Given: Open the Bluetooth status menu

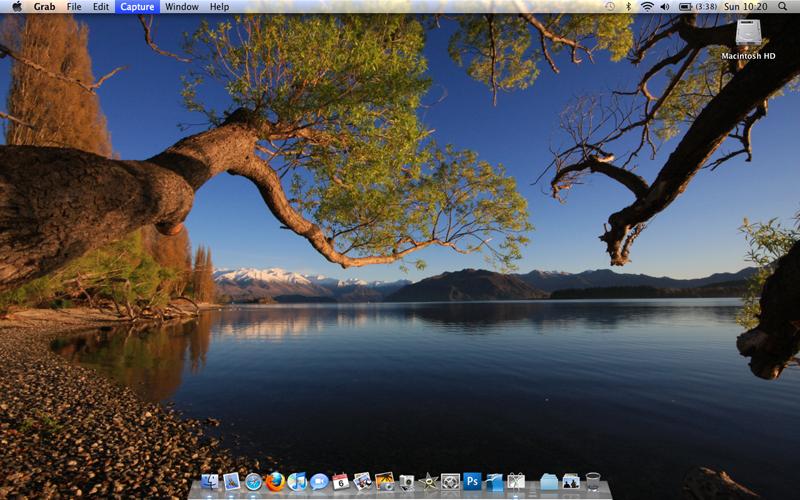Looking at the screenshot, I should pos(629,7).
